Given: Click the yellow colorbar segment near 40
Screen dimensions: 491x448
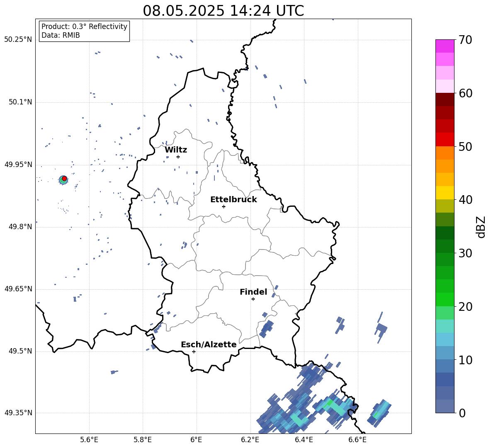Looking at the screenshot, I should pyautogui.click(x=445, y=193).
